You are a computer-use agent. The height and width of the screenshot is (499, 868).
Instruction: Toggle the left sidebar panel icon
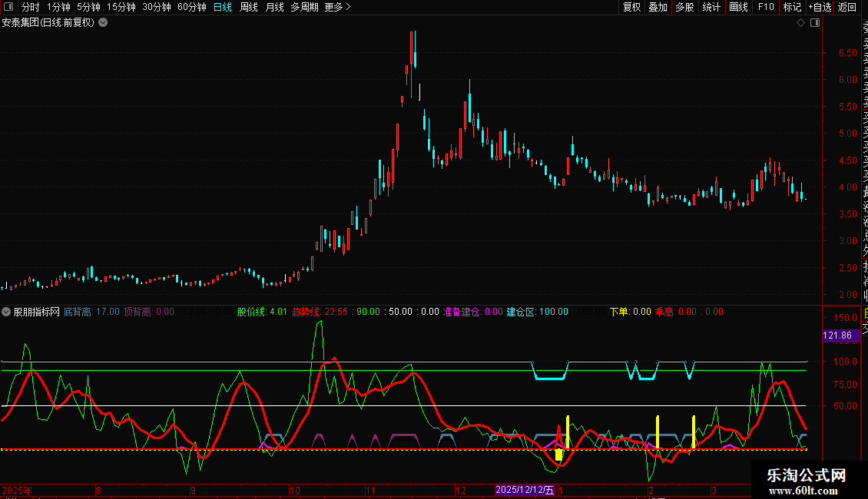point(8,7)
